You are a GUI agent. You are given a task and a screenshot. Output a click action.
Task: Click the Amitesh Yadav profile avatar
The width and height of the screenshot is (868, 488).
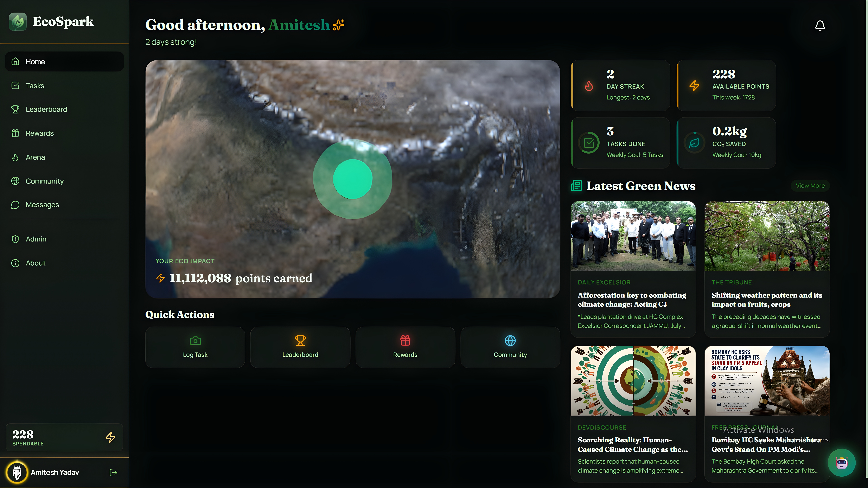click(x=17, y=473)
